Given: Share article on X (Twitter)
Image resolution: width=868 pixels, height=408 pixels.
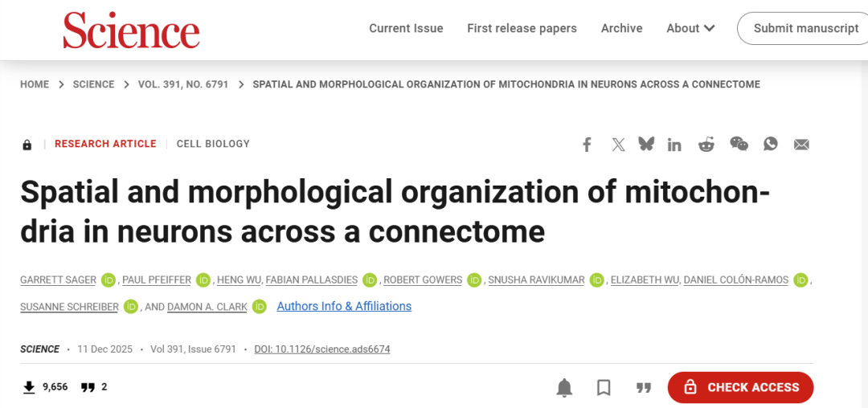Looking at the screenshot, I should (x=617, y=145).
